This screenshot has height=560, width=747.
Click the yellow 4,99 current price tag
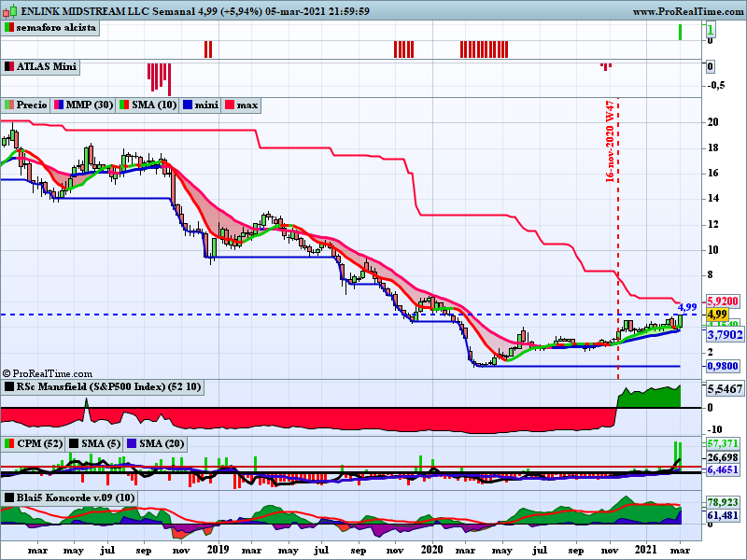pyautogui.click(x=717, y=315)
